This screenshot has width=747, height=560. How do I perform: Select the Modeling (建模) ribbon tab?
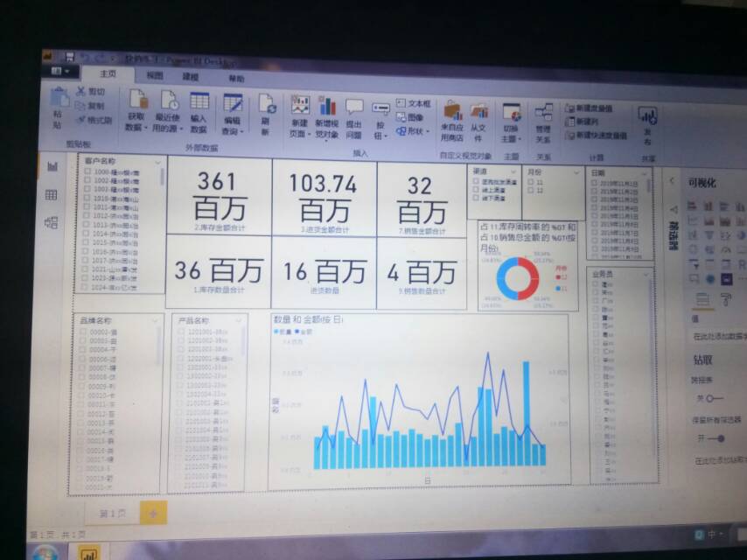coord(191,76)
